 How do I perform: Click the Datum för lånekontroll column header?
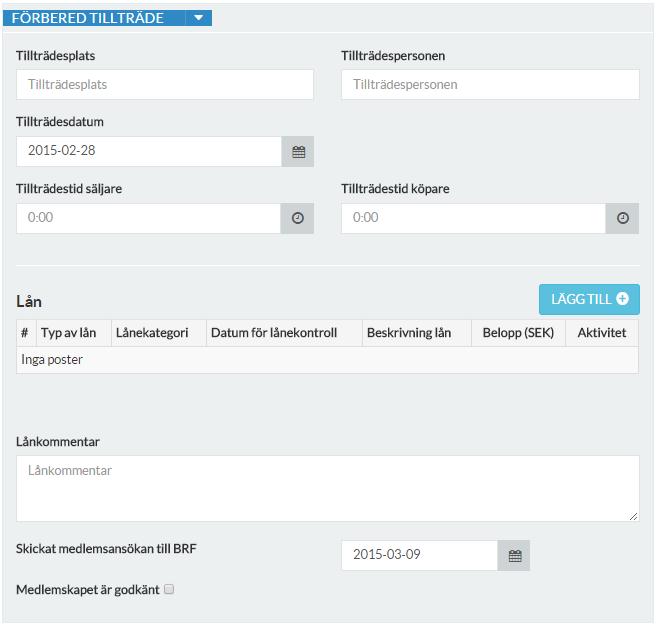click(285, 333)
